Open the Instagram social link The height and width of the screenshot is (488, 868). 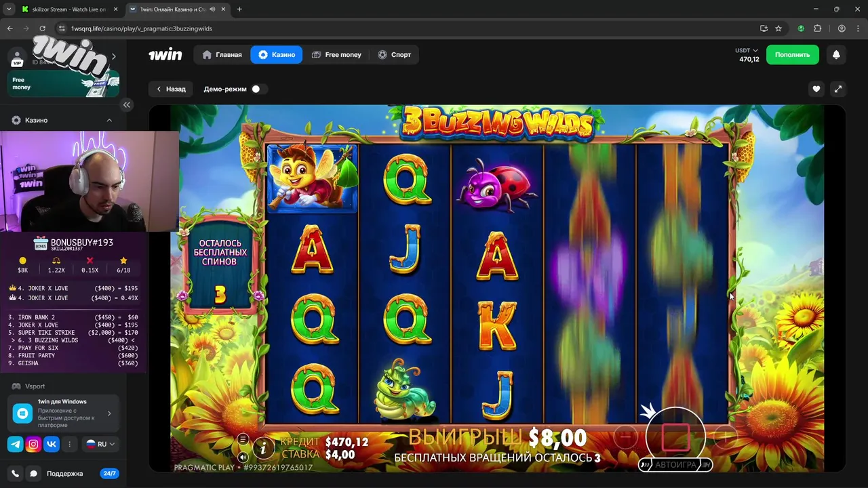[x=33, y=444]
